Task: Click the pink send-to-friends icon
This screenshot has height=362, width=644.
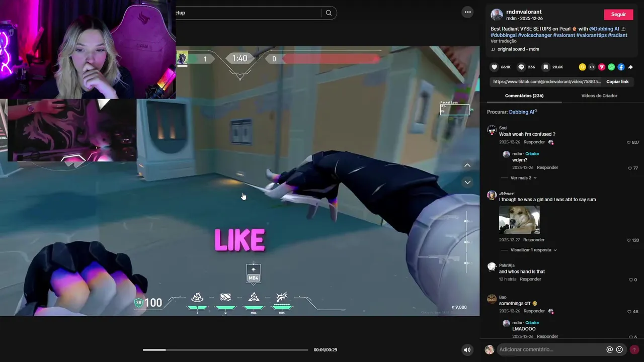Action: coord(601,67)
